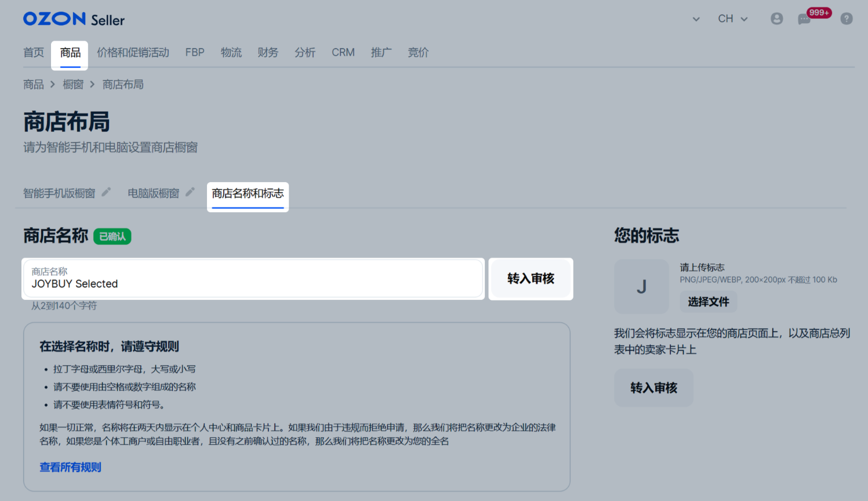
Task: Expand the dropdown chevron left of CH
Action: 696,19
